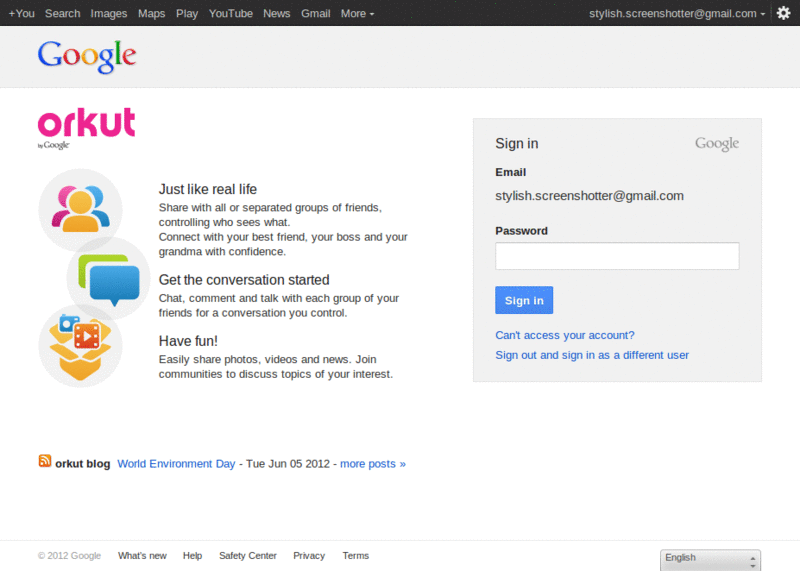
Task: Click the "Have fun!" heading
Action: [188, 341]
